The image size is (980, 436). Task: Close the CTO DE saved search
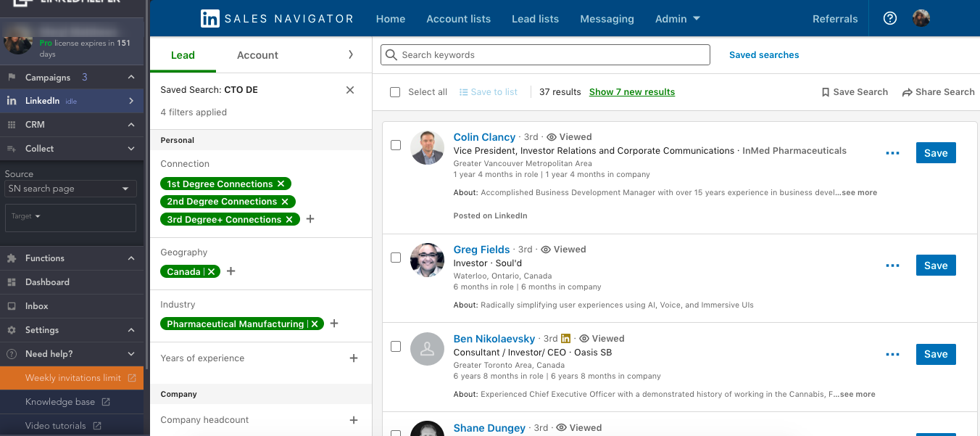(x=350, y=90)
